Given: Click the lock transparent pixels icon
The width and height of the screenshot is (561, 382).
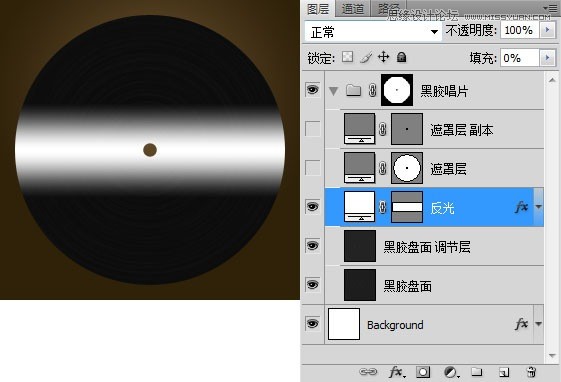Looking at the screenshot, I should click(347, 57).
